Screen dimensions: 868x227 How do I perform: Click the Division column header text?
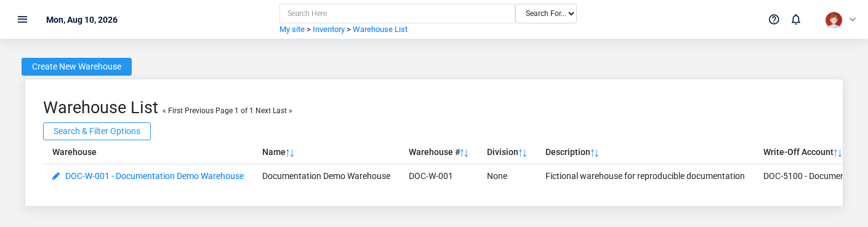[502, 152]
